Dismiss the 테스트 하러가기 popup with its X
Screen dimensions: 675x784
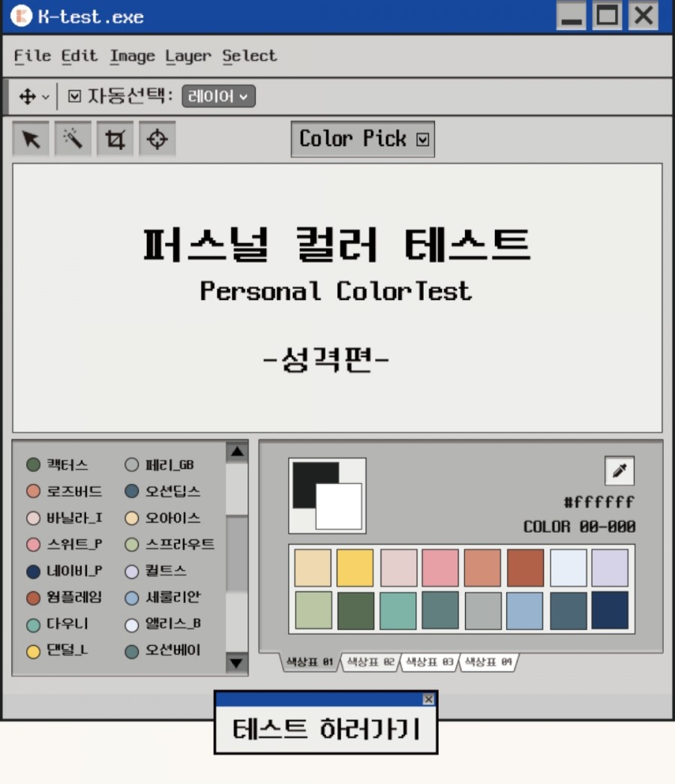coord(427,699)
